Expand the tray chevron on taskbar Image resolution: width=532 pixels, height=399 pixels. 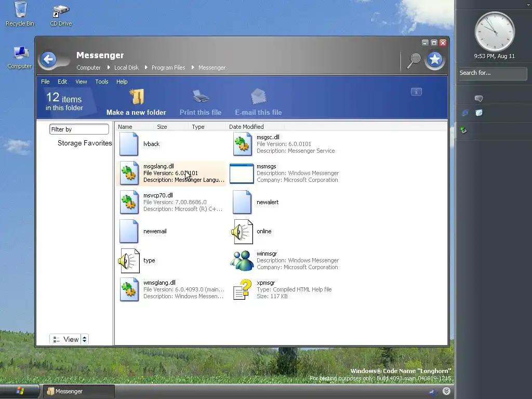point(446,391)
